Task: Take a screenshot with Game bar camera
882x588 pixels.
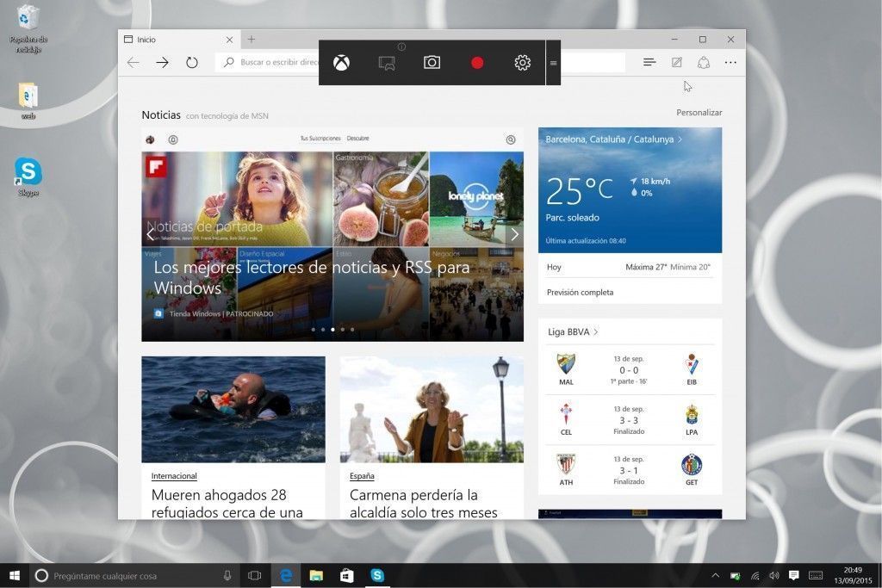Action: click(x=432, y=62)
